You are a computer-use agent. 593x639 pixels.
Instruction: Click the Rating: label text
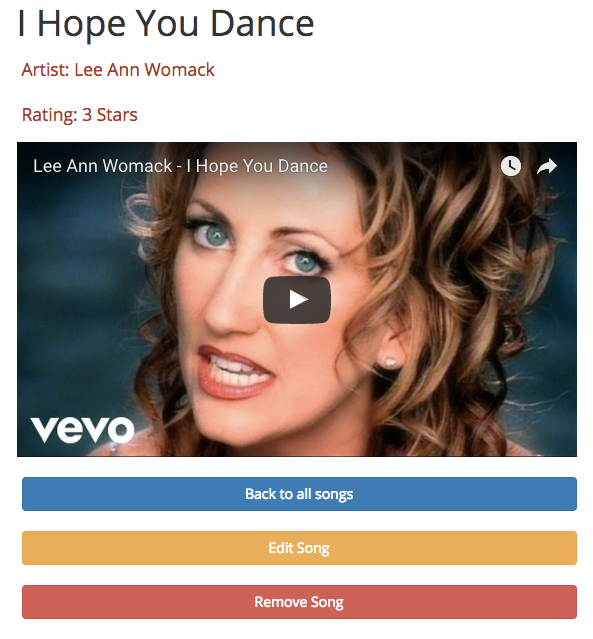point(49,115)
